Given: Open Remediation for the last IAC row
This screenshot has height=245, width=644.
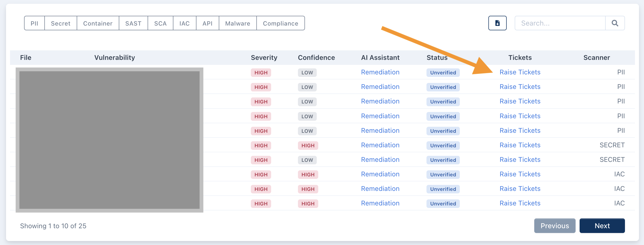Looking at the screenshot, I should (x=380, y=203).
